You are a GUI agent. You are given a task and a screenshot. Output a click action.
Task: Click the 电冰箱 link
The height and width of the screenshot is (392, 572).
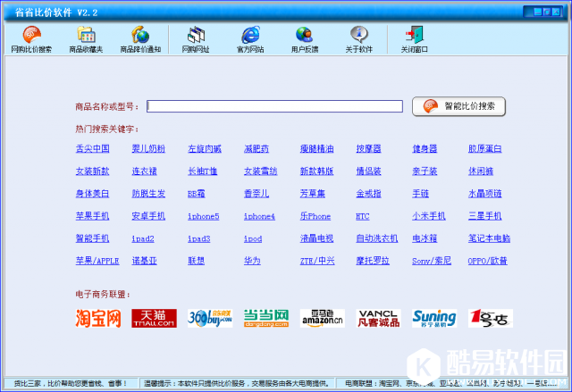[x=425, y=238]
